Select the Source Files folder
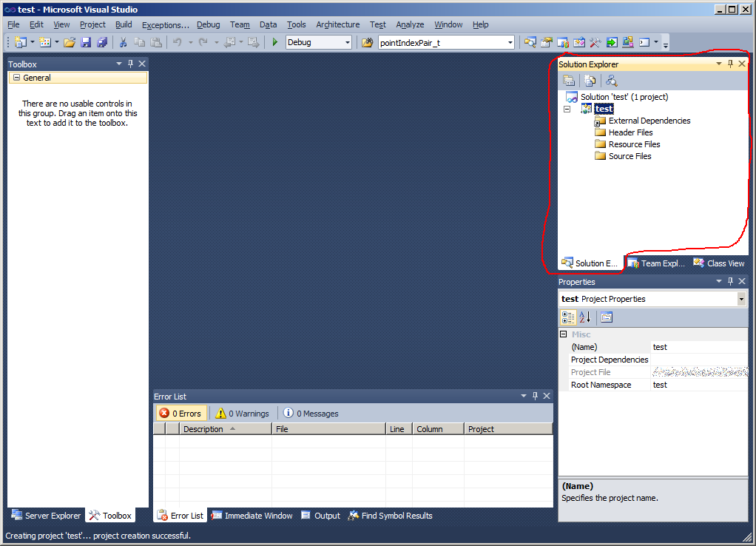The height and width of the screenshot is (546, 756). point(630,156)
